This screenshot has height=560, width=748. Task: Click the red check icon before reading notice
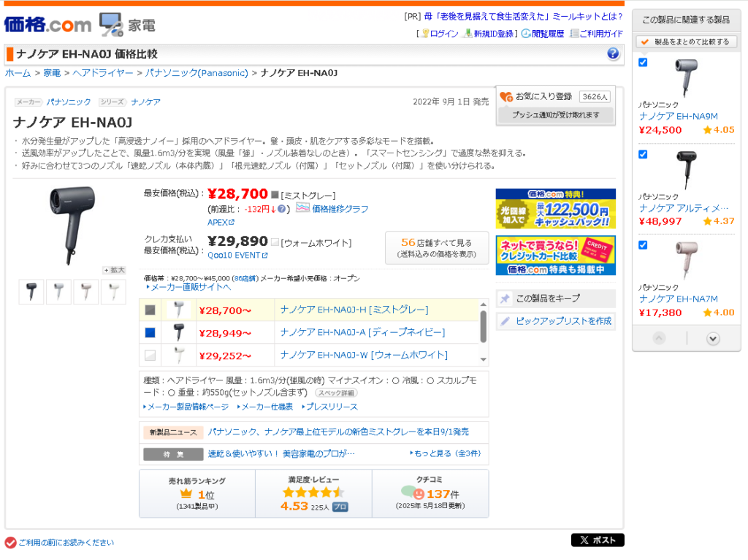[x=10, y=542]
